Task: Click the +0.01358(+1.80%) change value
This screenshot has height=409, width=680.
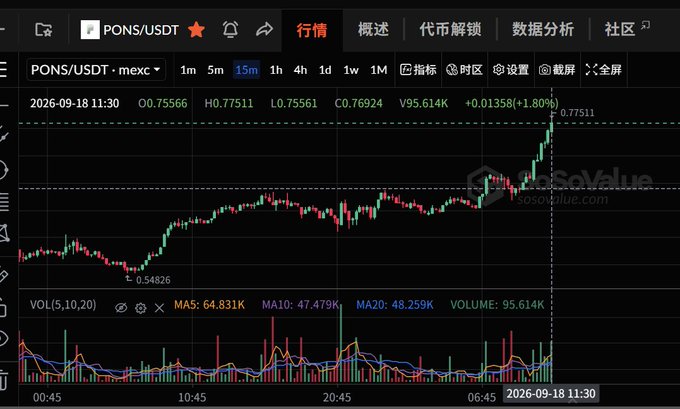Action: point(511,104)
